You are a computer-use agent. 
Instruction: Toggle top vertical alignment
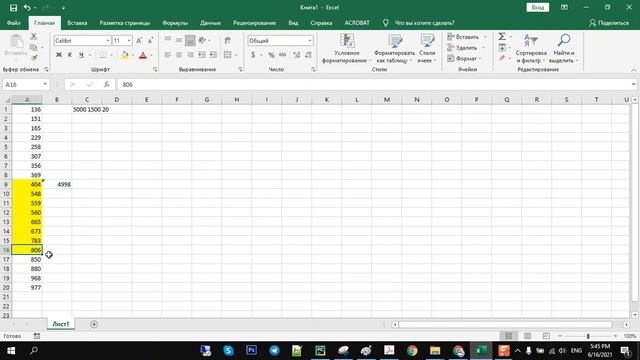(x=168, y=40)
